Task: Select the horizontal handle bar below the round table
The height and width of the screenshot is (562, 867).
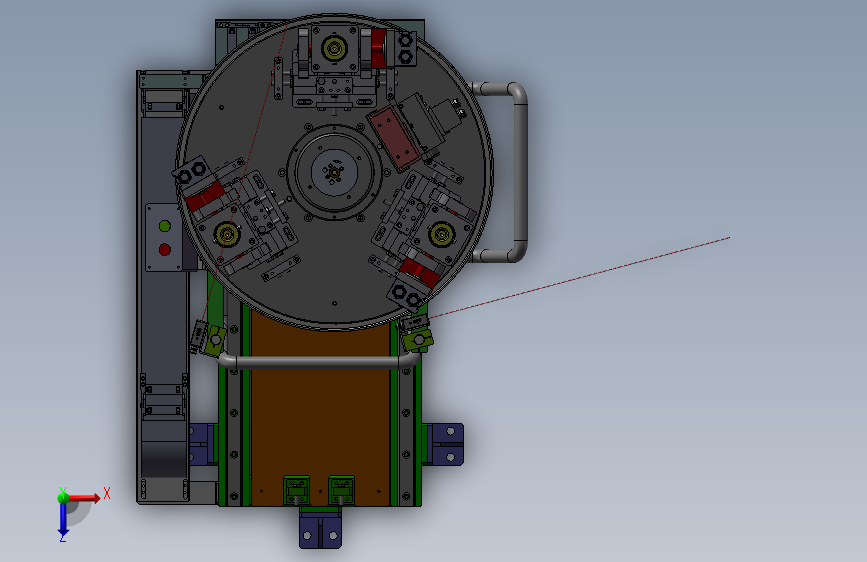Action: (x=319, y=362)
